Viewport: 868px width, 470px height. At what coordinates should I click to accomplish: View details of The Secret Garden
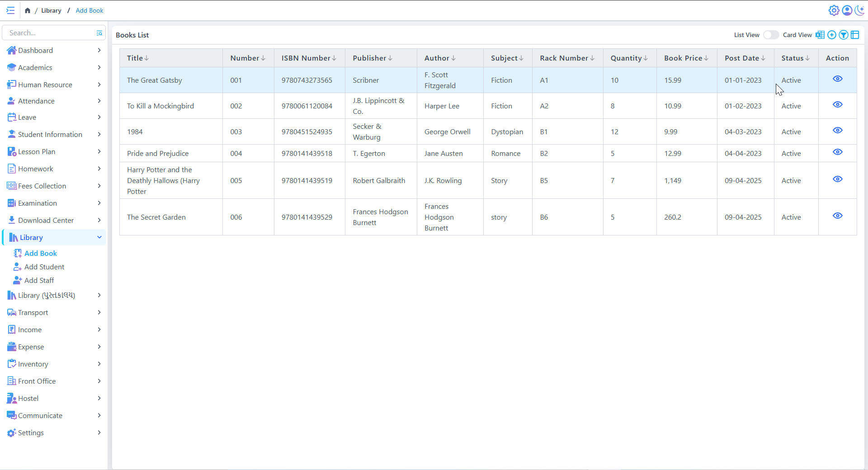click(x=837, y=216)
